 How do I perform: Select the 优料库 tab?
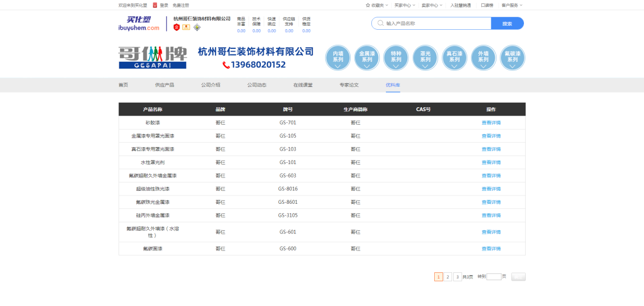pos(393,85)
